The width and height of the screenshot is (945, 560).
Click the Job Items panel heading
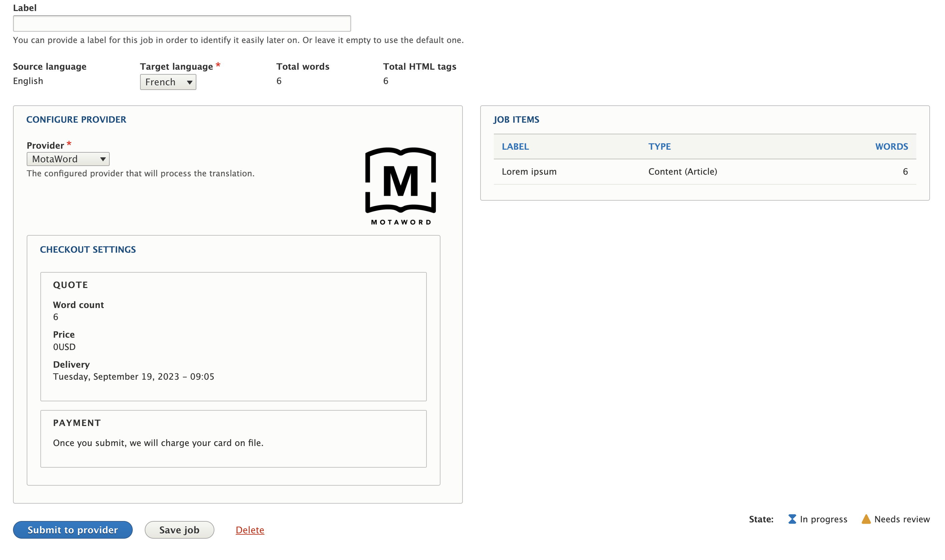tap(516, 120)
